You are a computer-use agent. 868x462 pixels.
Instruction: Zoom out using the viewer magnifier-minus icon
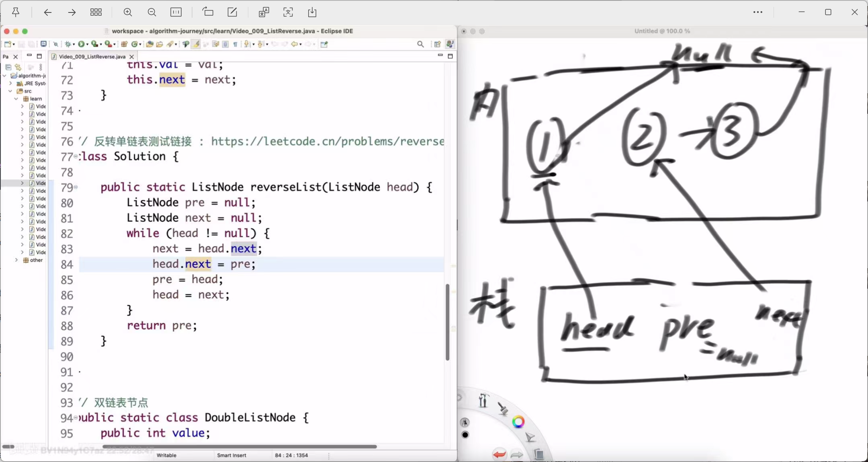[152, 12]
